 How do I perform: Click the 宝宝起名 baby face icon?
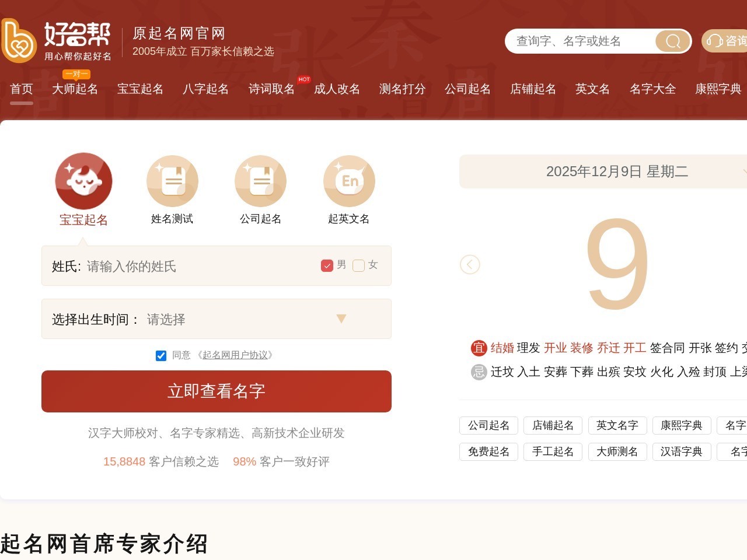pos(83,181)
